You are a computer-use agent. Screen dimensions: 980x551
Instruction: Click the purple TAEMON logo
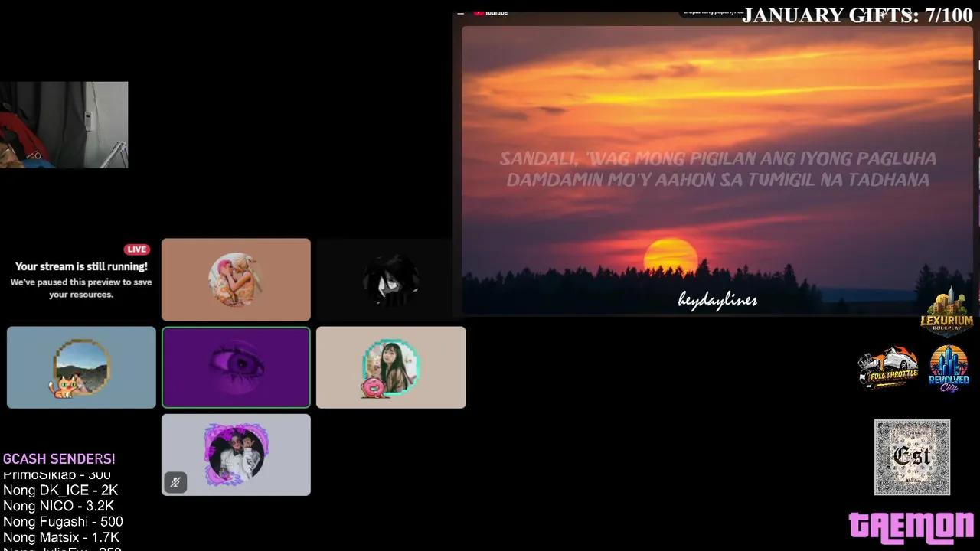click(911, 528)
